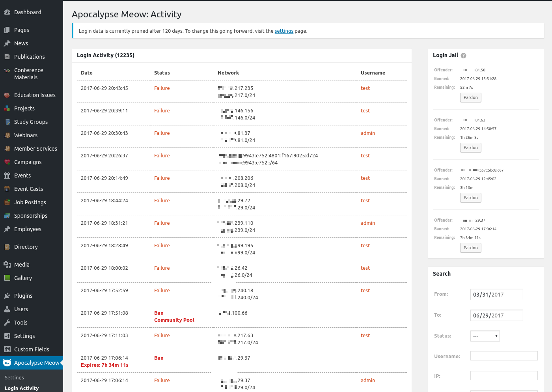Viewport: 552px width, 392px height.
Task: Click the Gallery green icon
Action: pos(7,278)
